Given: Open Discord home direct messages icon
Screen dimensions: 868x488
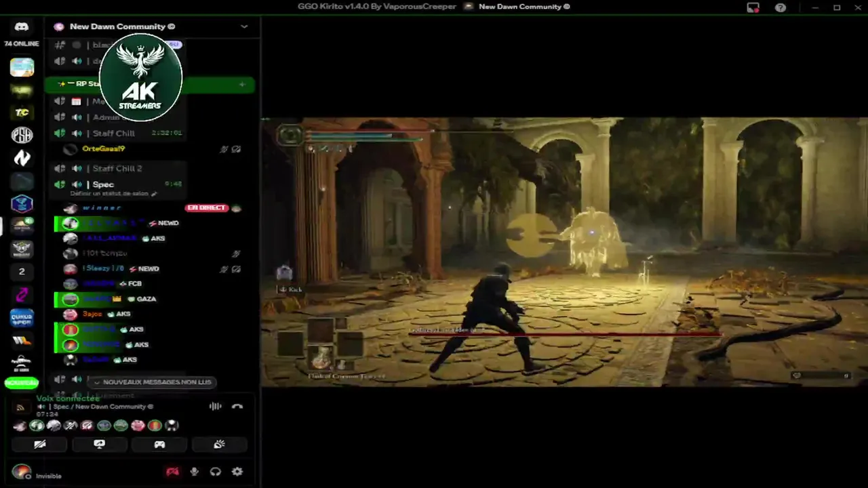Looking at the screenshot, I should point(21,27).
